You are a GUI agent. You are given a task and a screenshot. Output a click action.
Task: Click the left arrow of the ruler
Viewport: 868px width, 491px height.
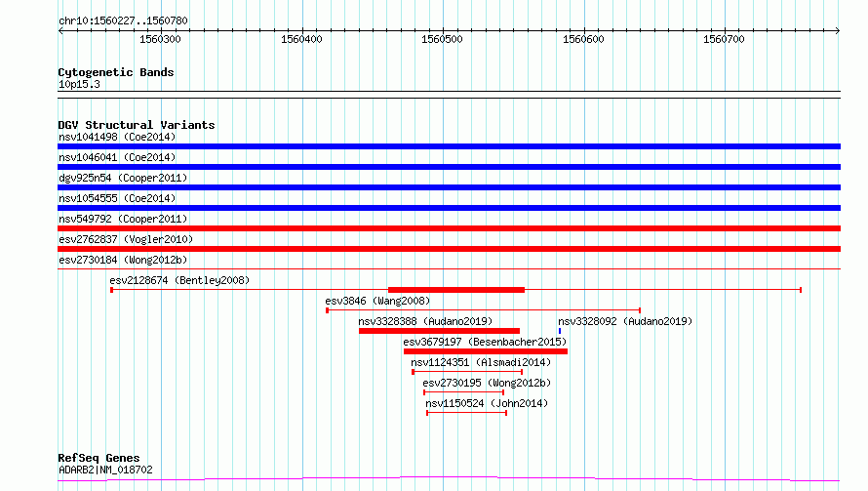pyautogui.click(x=60, y=30)
